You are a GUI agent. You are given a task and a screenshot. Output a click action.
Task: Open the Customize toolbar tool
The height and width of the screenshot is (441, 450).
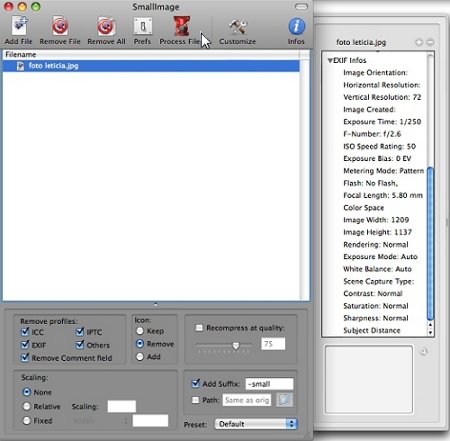[238, 26]
